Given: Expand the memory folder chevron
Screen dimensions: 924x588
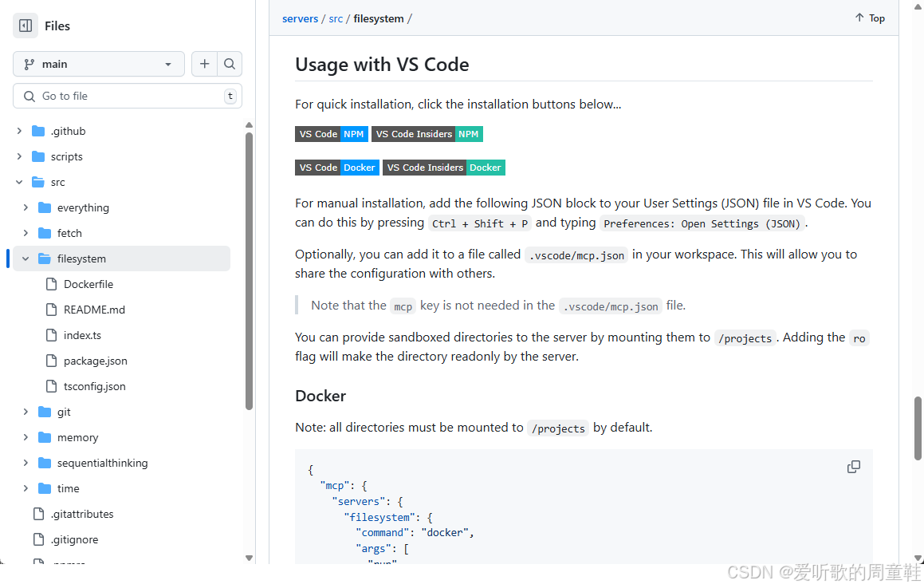Looking at the screenshot, I should click(26, 437).
